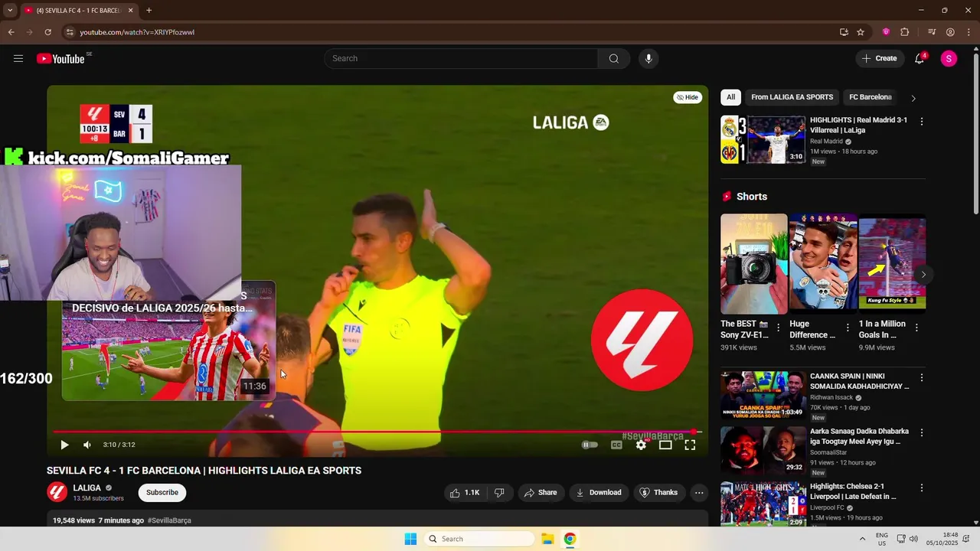980x551 pixels.
Task: Select the All filter chip
Action: [x=731, y=97]
